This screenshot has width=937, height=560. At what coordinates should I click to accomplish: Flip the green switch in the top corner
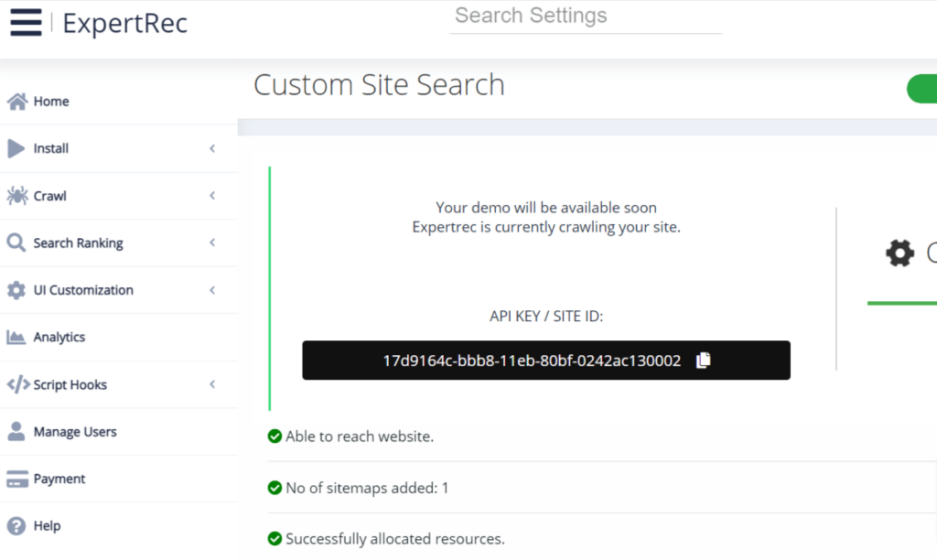click(x=924, y=89)
